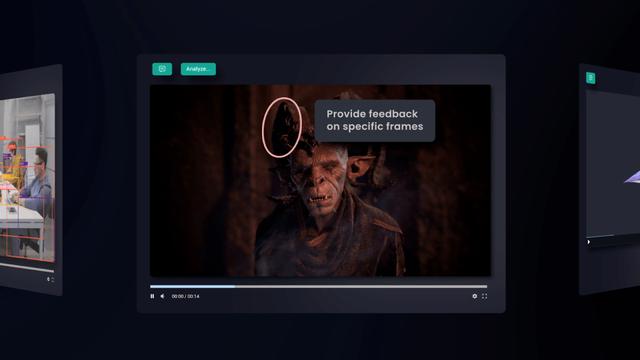Pause the goblin video playback
Screen dimensions: 640x360
click(x=152, y=296)
